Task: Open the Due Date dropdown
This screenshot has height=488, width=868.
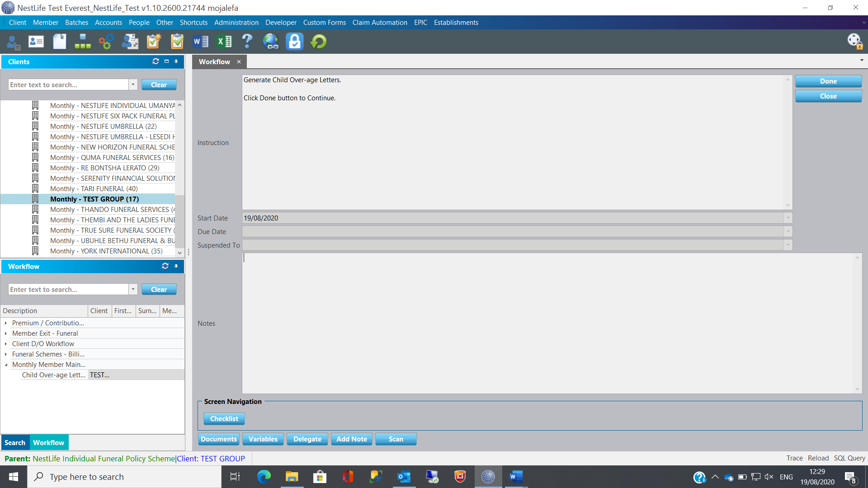Action: click(x=788, y=231)
